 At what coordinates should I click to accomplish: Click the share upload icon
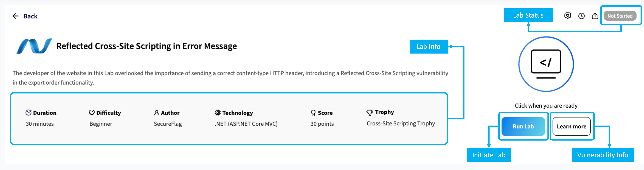pos(595,16)
